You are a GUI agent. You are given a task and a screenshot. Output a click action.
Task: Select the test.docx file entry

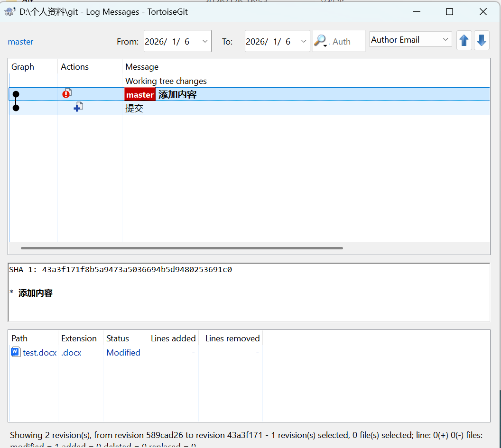[40, 353]
